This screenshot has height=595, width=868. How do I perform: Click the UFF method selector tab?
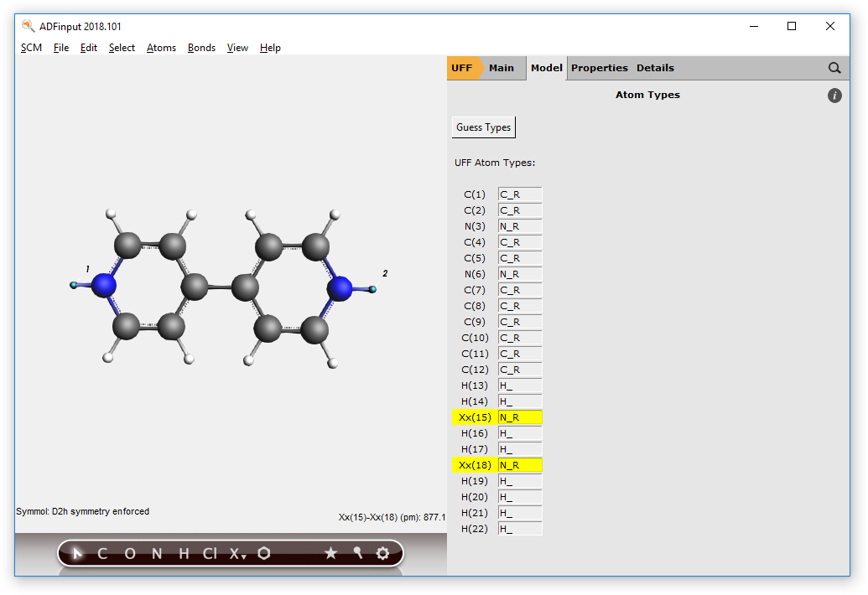463,68
